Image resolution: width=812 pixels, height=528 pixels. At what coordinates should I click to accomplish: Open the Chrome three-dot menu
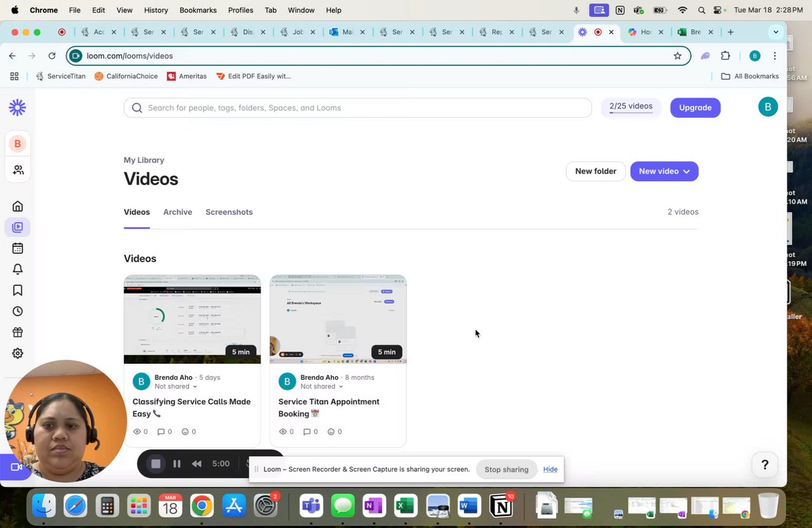coord(775,56)
